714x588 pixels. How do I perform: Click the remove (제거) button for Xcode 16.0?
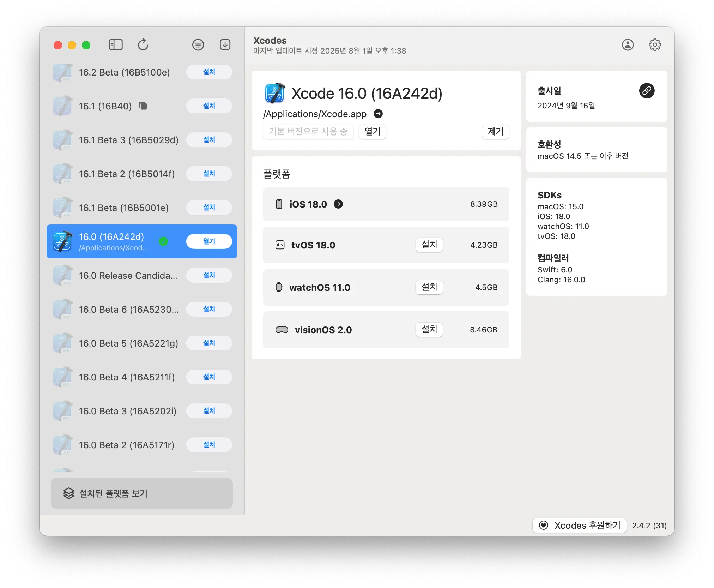(495, 132)
